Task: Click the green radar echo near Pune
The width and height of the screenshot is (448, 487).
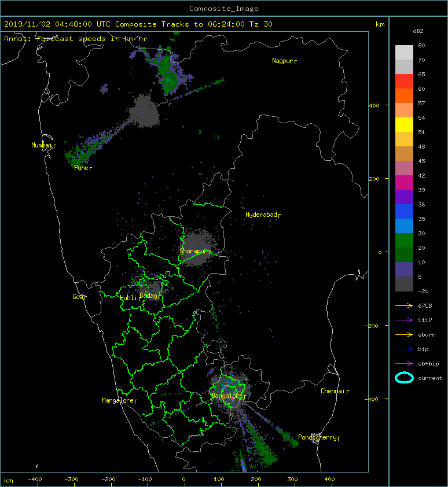Action: pyautogui.click(x=82, y=154)
